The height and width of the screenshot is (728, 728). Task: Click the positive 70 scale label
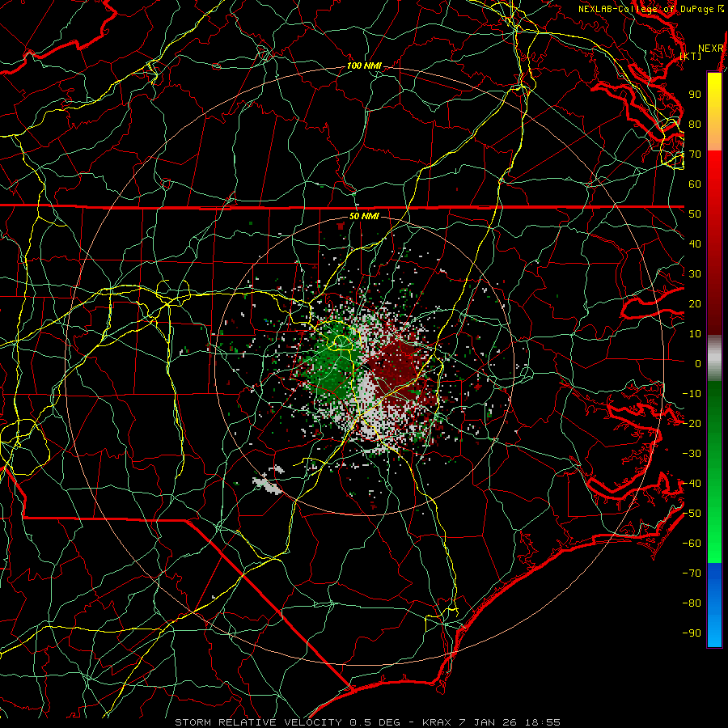(x=695, y=154)
